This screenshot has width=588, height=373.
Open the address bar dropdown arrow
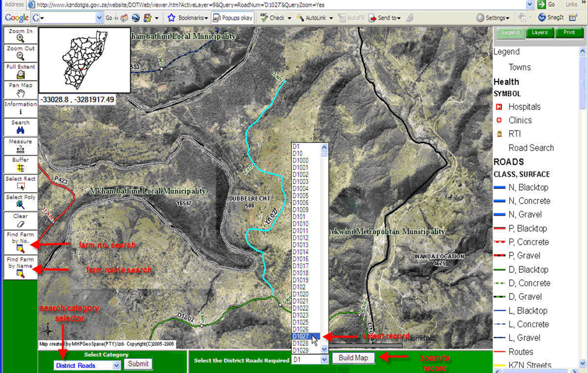coord(530,4)
